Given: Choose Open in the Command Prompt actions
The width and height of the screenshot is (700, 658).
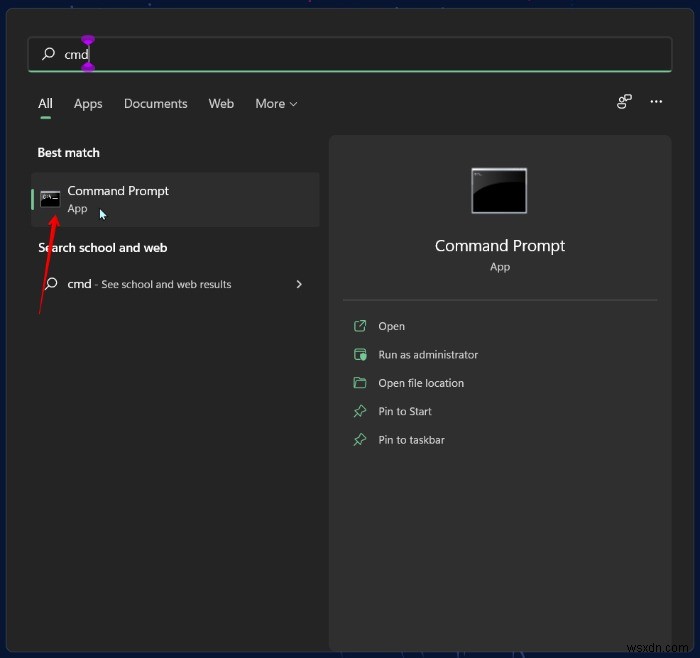Looking at the screenshot, I should click(x=391, y=326).
